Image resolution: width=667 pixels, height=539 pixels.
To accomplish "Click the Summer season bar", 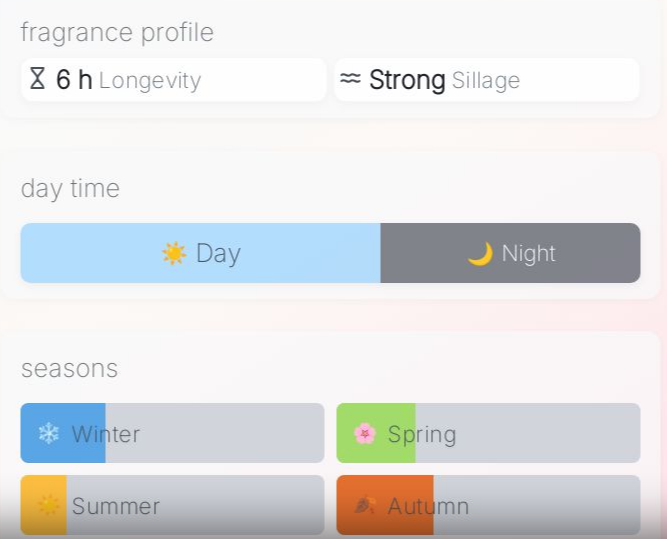I will pyautogui.click(x=172, y=505).
